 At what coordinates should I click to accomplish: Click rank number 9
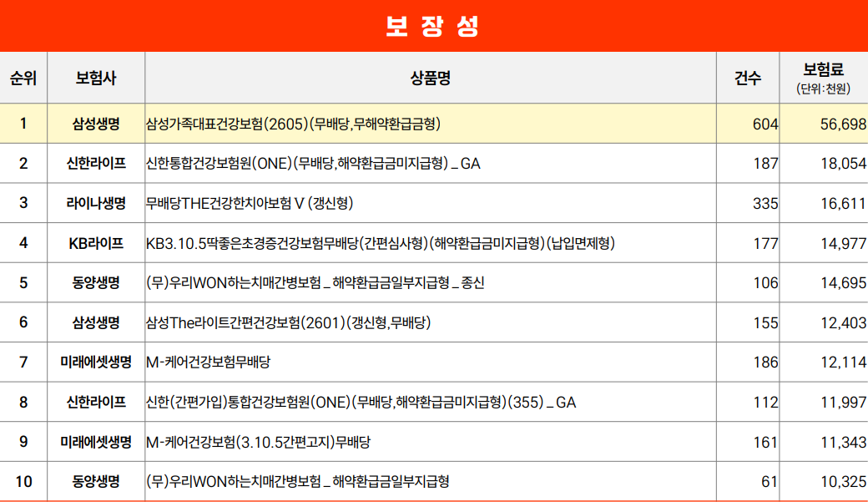23,442
